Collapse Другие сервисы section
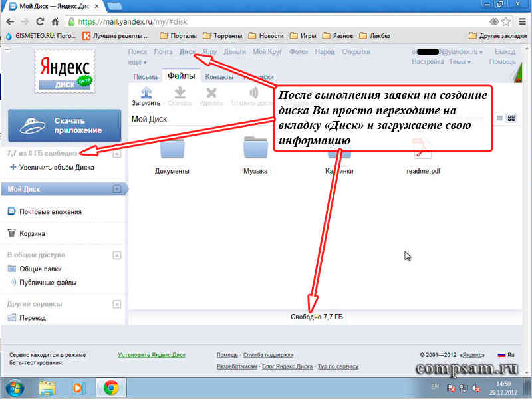Screen dimensions: 532x399 [117, 304]
